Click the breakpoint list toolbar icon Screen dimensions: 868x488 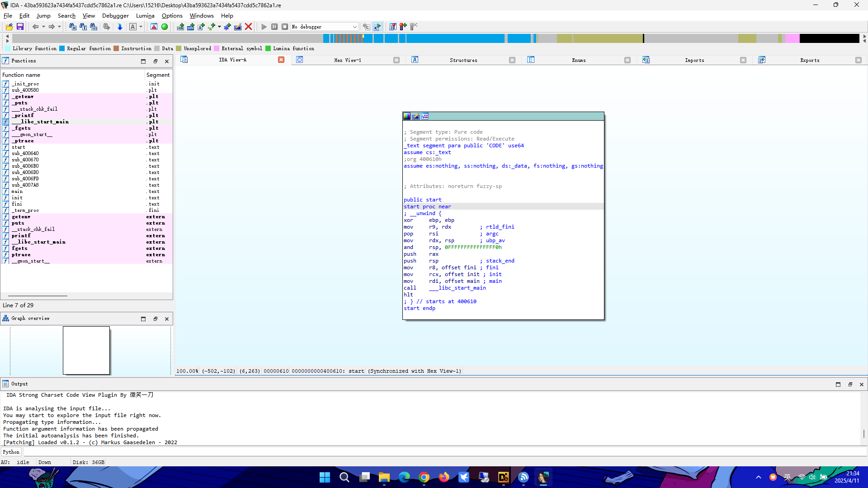(x=392, y=27)
